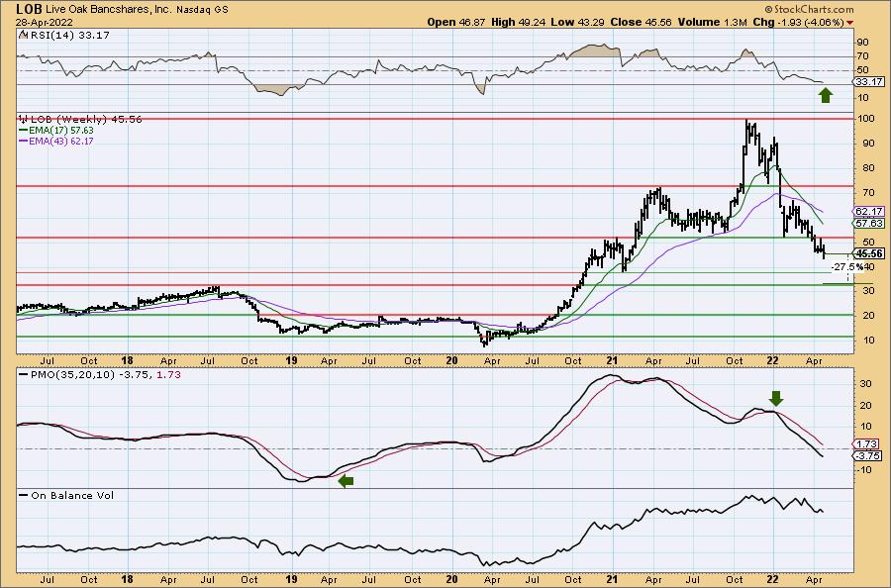This screenshot has height=588, width=891.
Task: Click the On Balance Vol panel label
Action: [x=72, y=495]
